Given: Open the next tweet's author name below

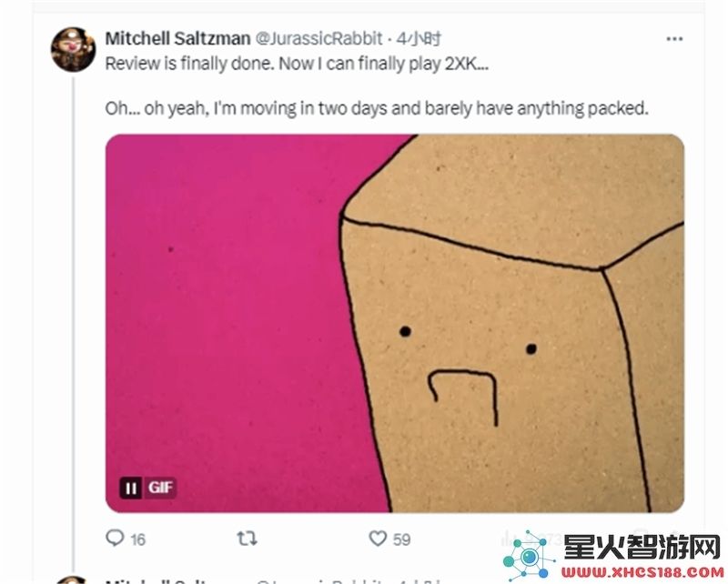Looking at the screenshot, I should pyautogui.click(x=157, y=580).
